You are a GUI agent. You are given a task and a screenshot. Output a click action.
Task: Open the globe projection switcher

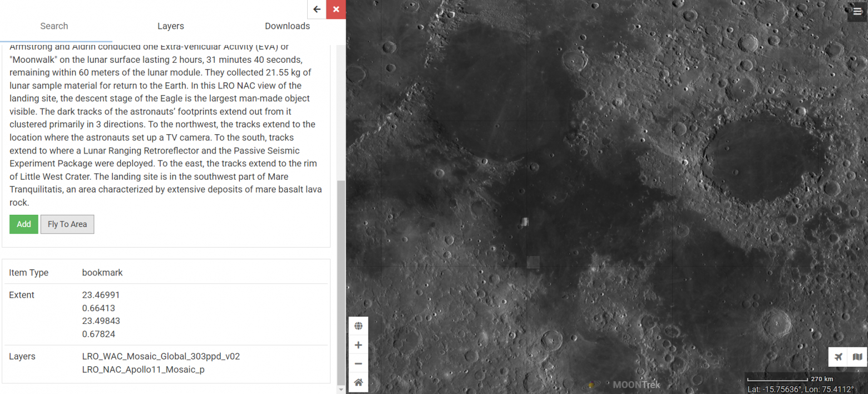(358, 326)
